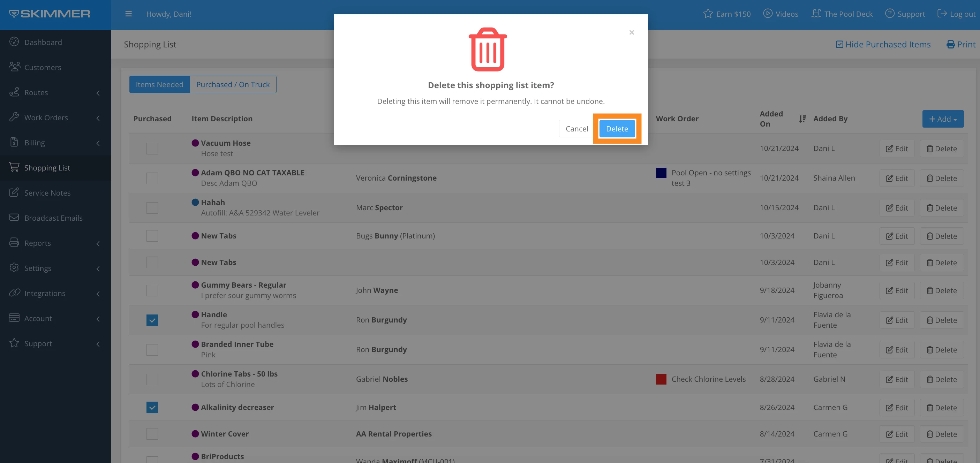Image resolution: width=980 pixels, height=463 pixels.
Task: Uncheck the Handle item purchased checkbox
Action: point(152,320)
